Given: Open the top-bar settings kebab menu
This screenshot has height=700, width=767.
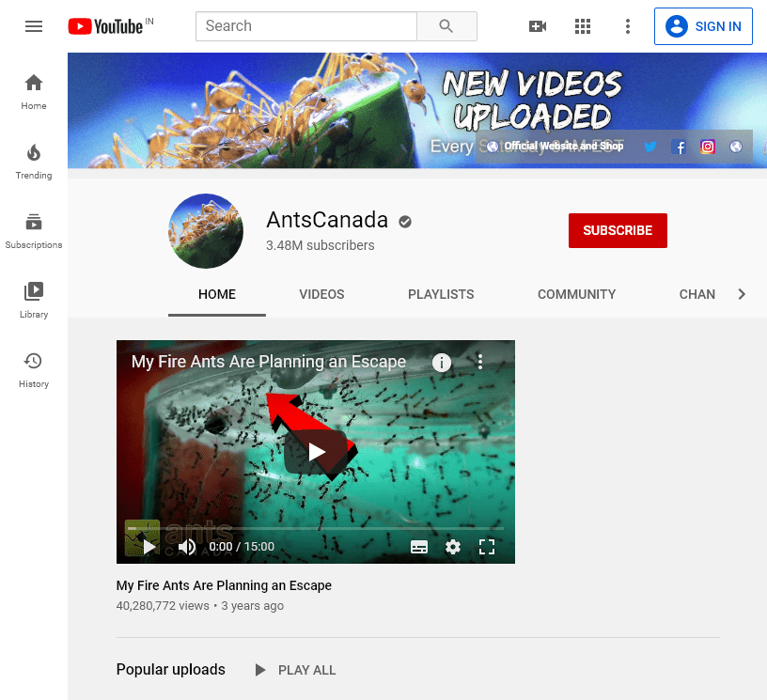Looking at the screenshot, I should tap(628, 26).
